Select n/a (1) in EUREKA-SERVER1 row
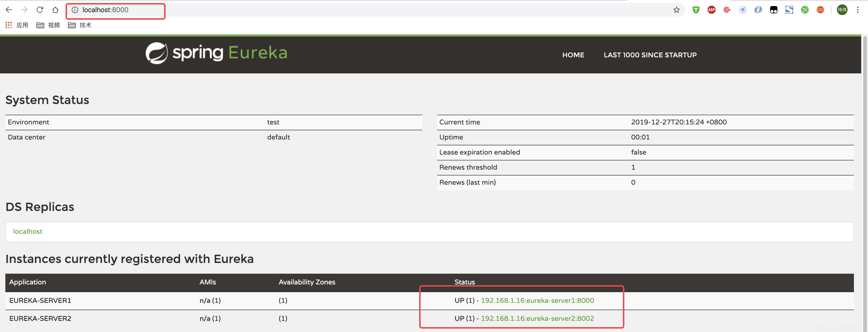868x332 pixels. [210, 300]
